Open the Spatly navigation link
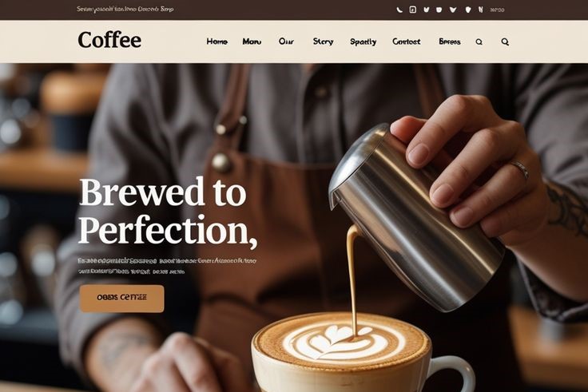 (x=364, y=42)
